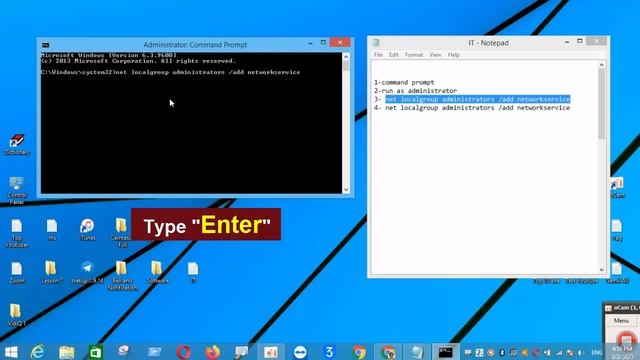This screenshot has height=360, width=640.
Task: Launch Firefox from the taskbar
Action: [212, 352]
